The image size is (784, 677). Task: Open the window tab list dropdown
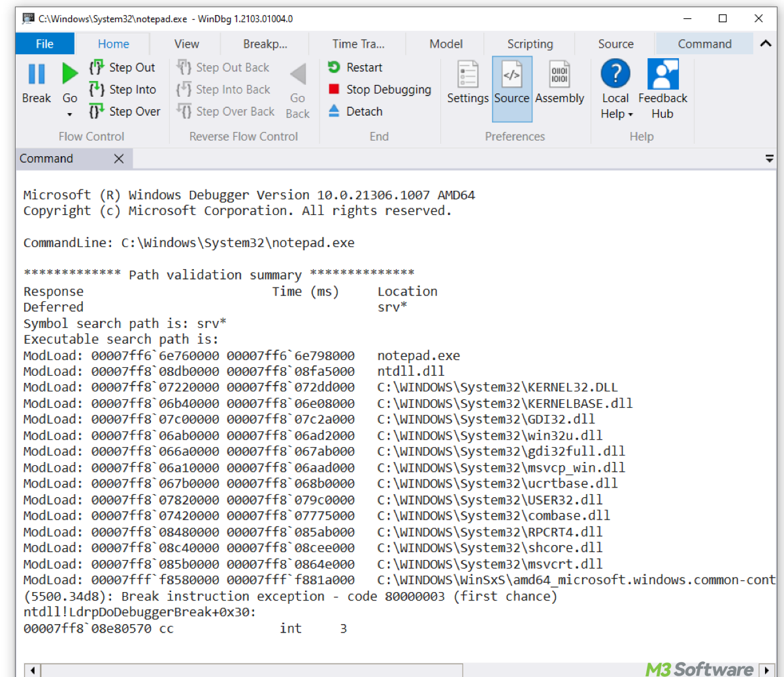click(770, 159)
